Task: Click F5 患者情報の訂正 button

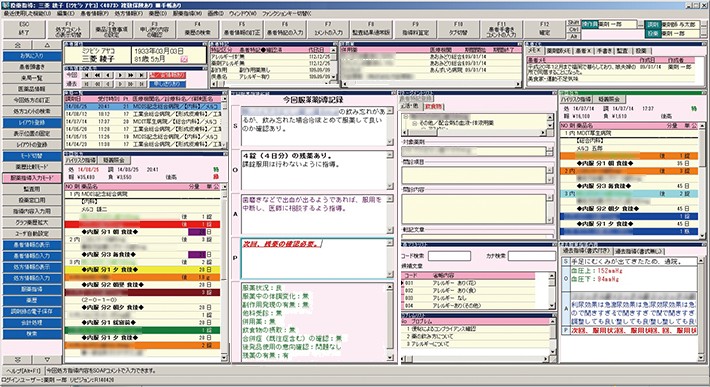Action: 241,29
